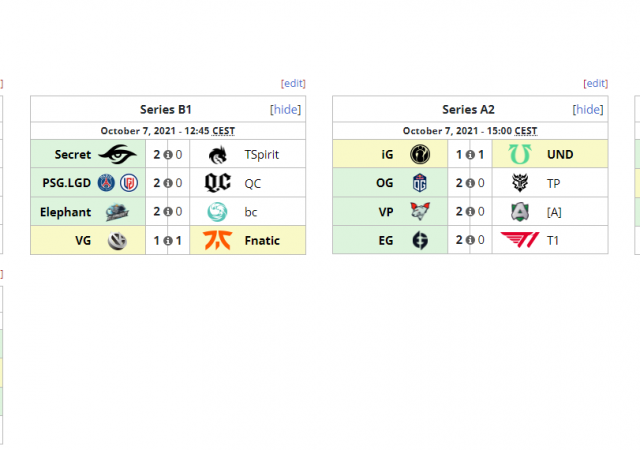Click the Team Spirit dragon logo
Image resolution: width=640 pixels, height=450 pixels.
[217, 155]
